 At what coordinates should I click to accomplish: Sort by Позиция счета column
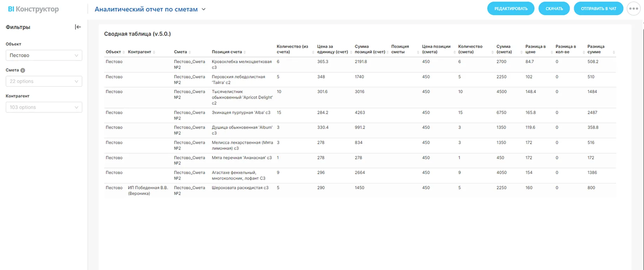(245, 52)
